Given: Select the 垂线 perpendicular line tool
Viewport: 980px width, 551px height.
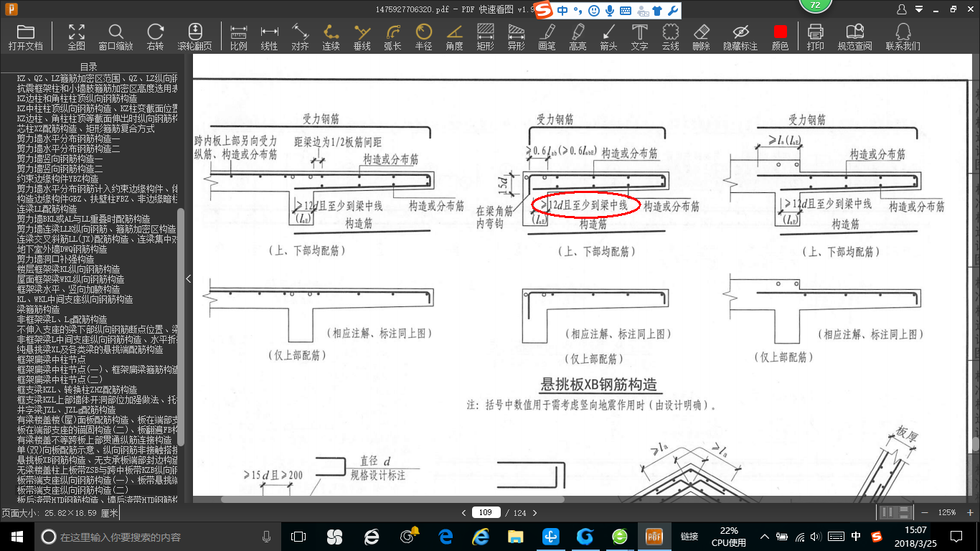Looking at the screenshot, I should point(362,37).
